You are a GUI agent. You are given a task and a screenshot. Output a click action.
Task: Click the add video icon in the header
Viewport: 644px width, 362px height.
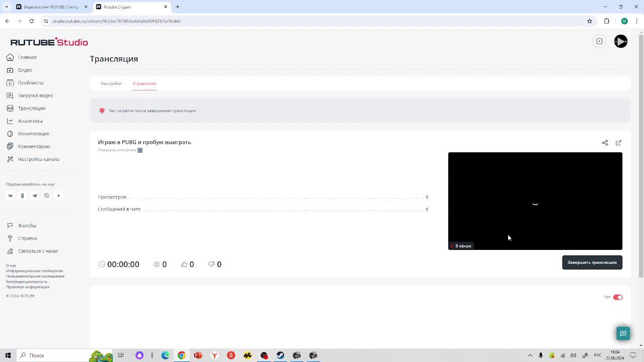[599, 41]
